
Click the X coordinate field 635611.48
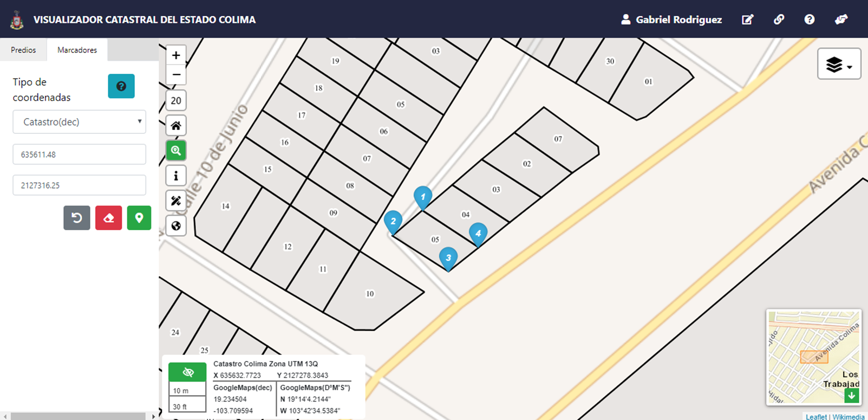[x=80, y=154]
